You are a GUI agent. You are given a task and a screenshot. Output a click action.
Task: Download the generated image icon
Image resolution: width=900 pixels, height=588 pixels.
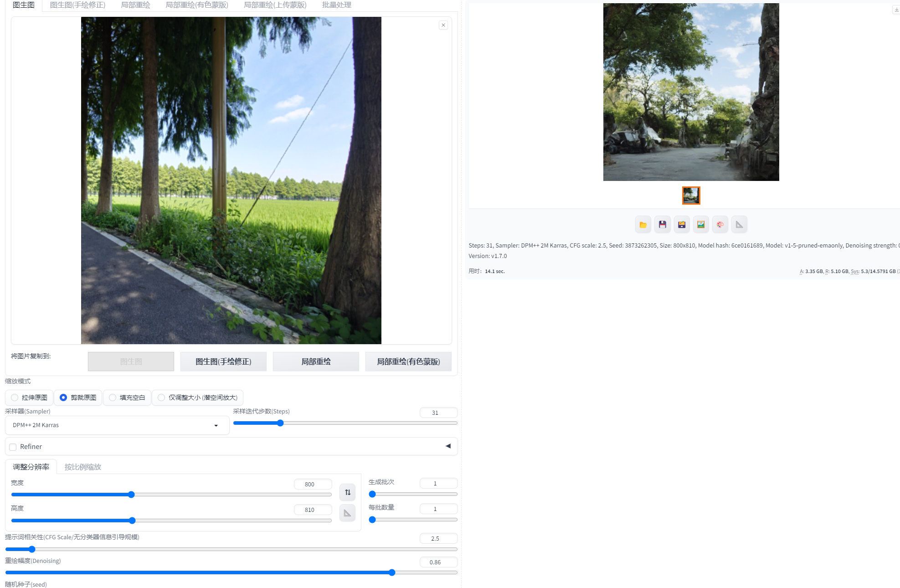point(896,10)
